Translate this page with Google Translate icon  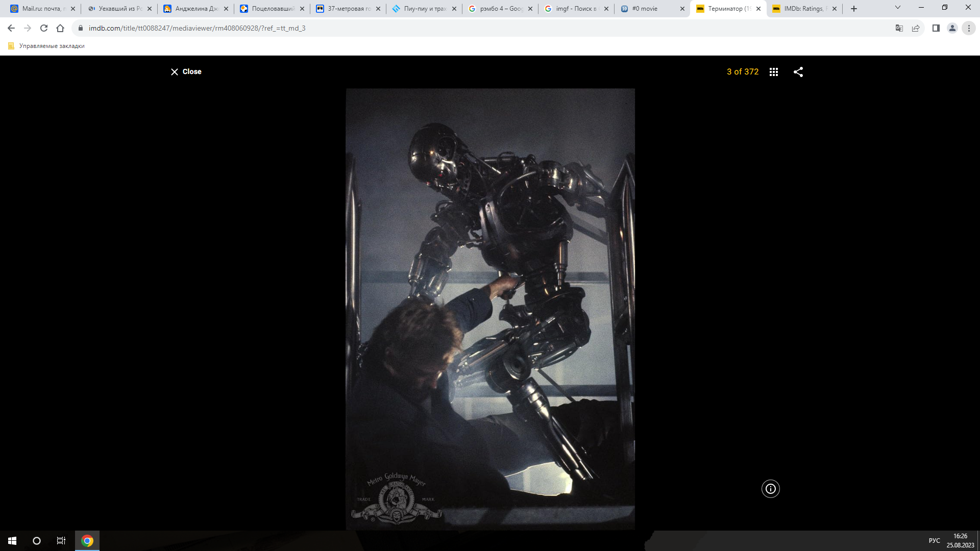pyautogui.click(x=899, y=28)
